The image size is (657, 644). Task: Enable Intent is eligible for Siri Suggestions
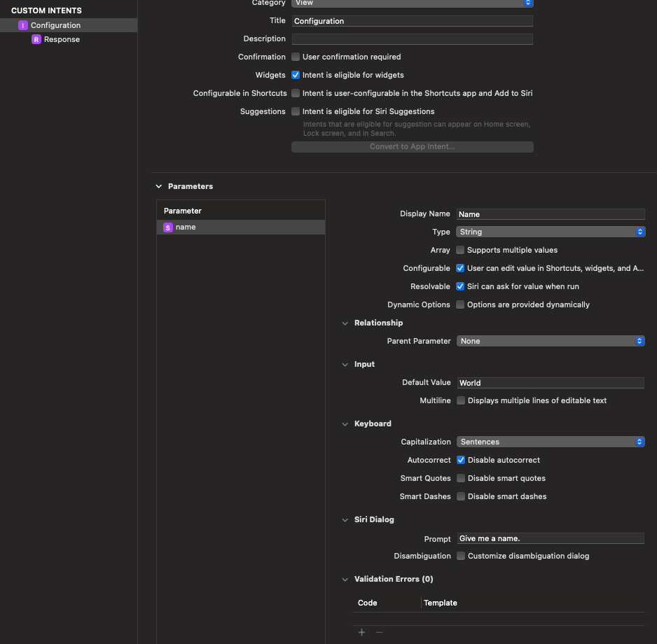(295, 111)
